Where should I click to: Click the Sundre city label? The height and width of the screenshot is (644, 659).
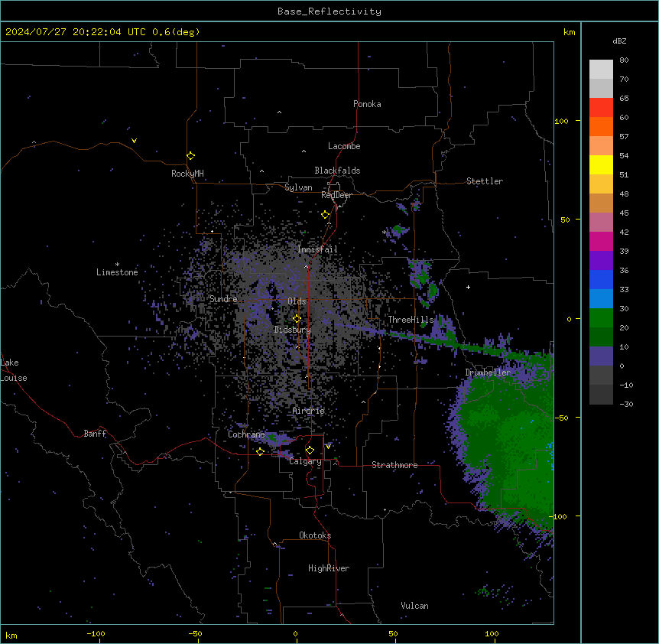coord(223,299)
